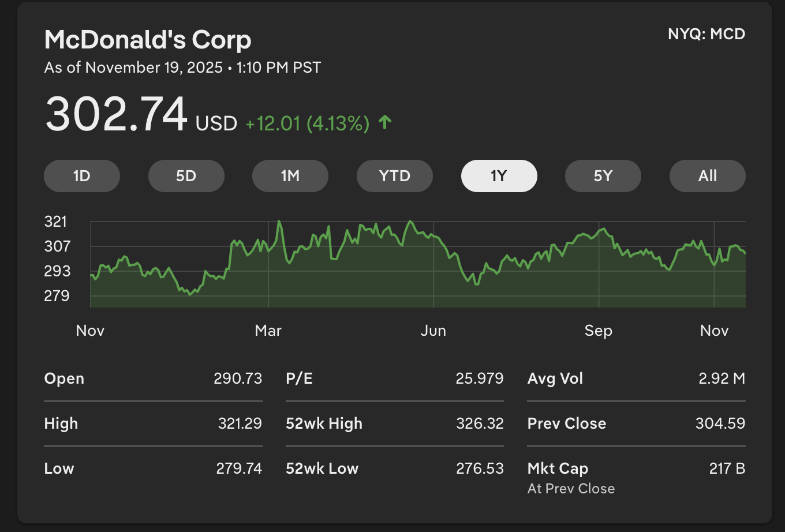Click the Mkt Cap statistic row
Screen dimensions: 785x532
pyautogui.click(x=636, y=469)
